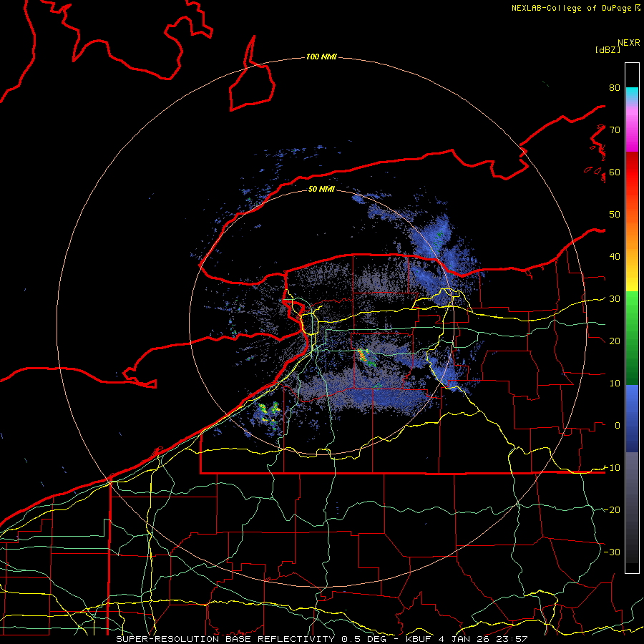
Task: Click the cyan segment of the color bar
Action: click(x=632, y=94)
